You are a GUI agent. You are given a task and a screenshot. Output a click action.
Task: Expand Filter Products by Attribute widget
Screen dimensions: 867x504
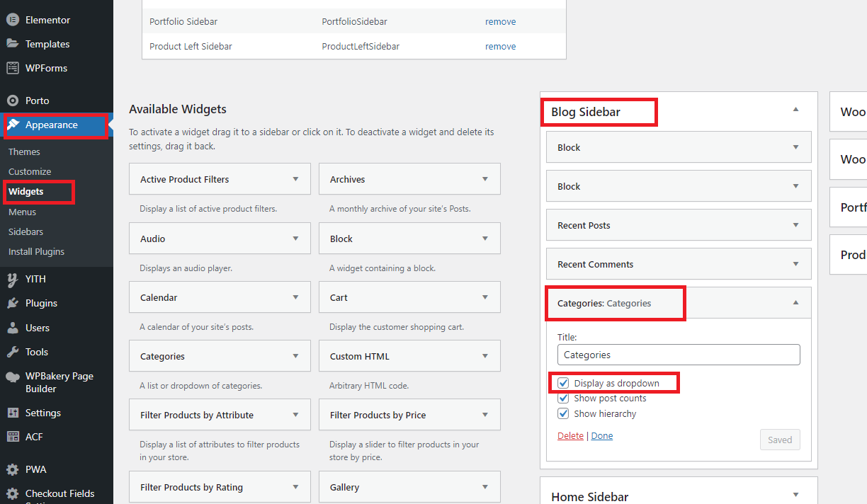pyautogui.click(x=295, y=415)
